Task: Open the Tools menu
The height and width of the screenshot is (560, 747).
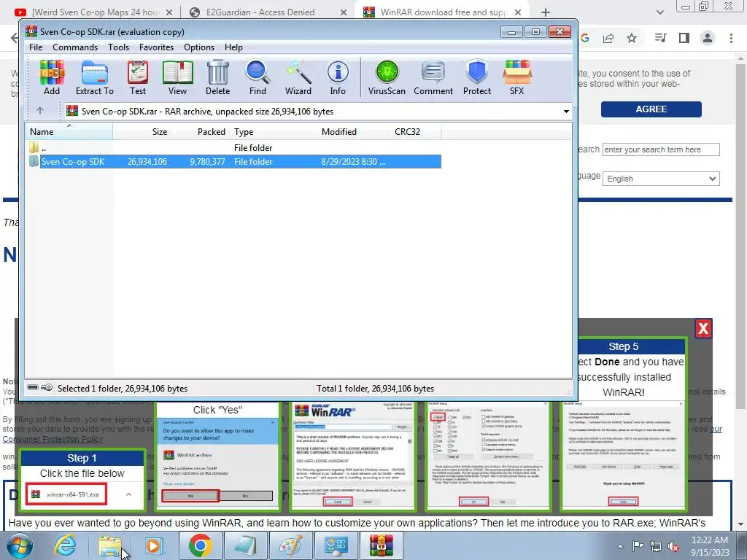Action: coord(119,47)
